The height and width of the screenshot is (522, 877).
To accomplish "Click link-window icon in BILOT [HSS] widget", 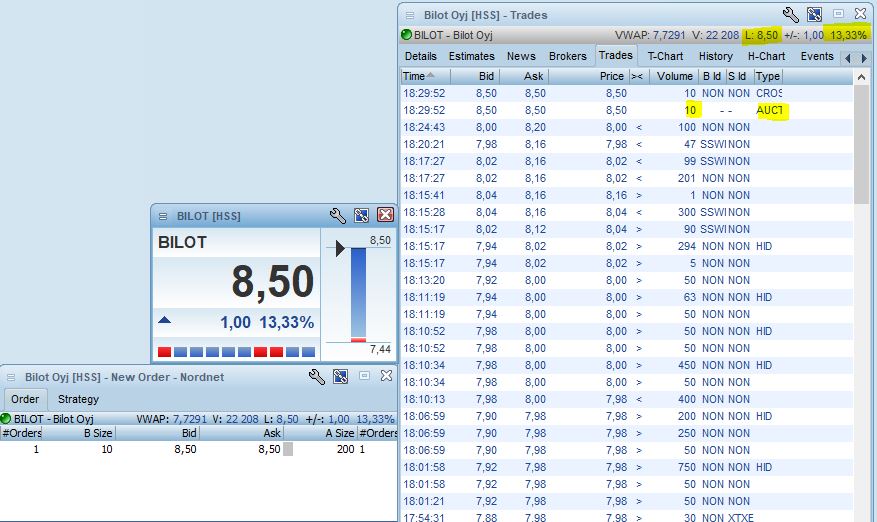I will click(x=361, y=215).
